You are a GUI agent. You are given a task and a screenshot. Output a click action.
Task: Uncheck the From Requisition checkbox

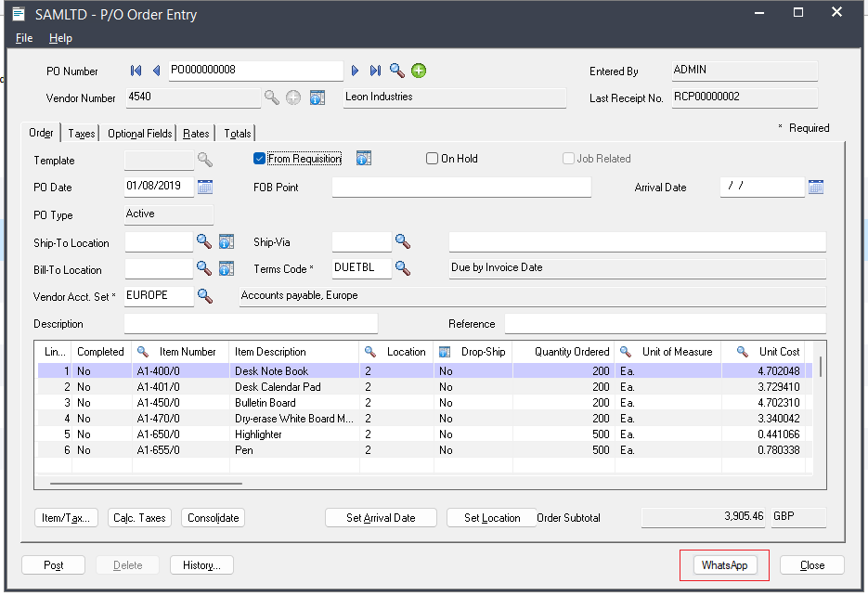260,159
